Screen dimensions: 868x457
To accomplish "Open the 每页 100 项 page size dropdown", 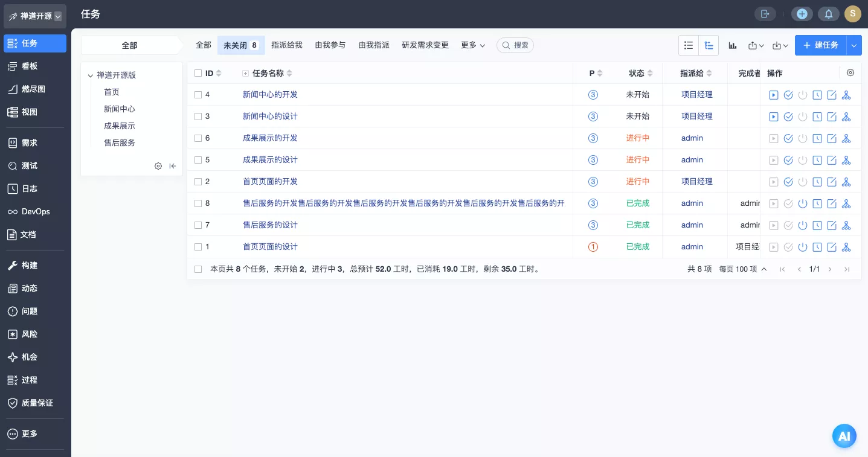I will tap(742, 269).
